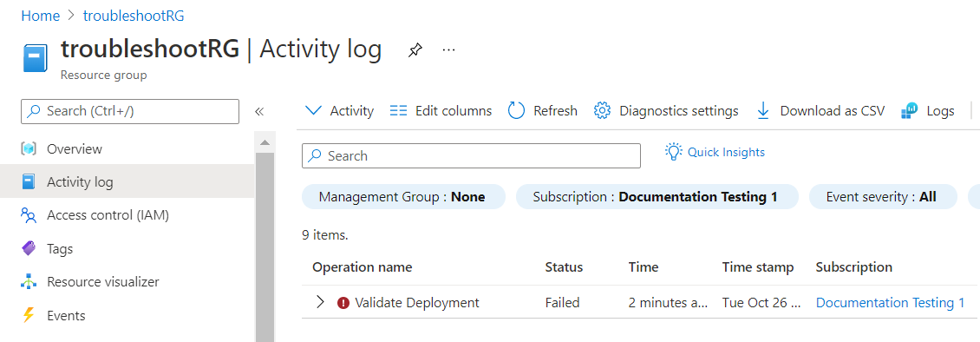This screenshot has height=342, width=980.
Task: Click the '9 items.' count text
Action: coord(325,236)
